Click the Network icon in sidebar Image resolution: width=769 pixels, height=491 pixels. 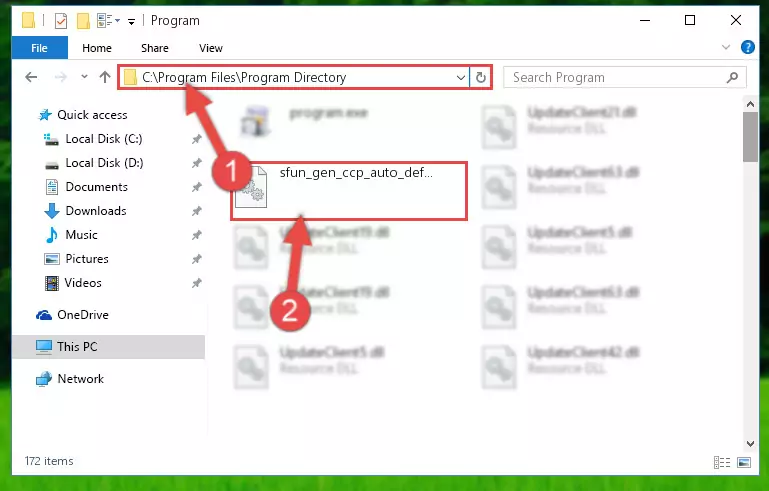[44, 379]
